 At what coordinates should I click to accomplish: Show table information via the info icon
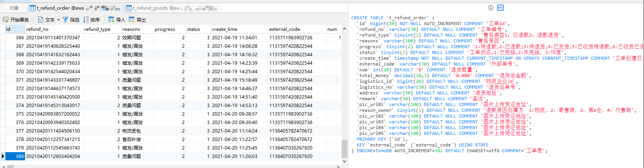[491, 8]
